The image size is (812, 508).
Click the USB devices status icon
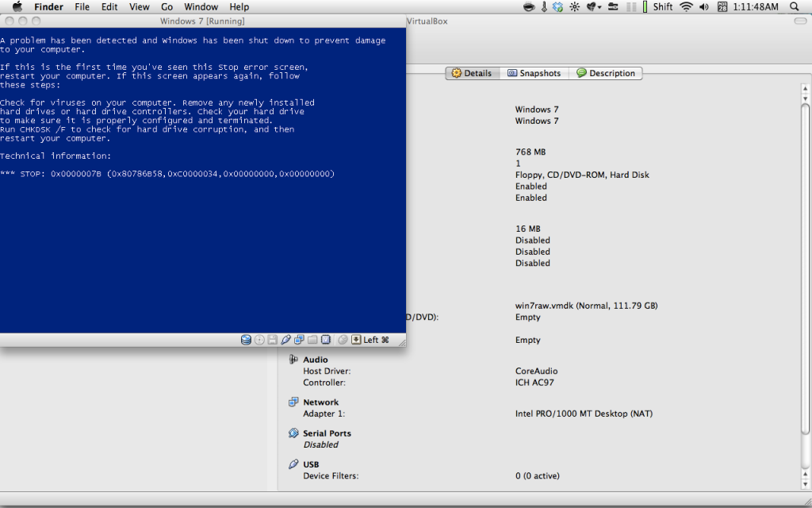[285, 340]
